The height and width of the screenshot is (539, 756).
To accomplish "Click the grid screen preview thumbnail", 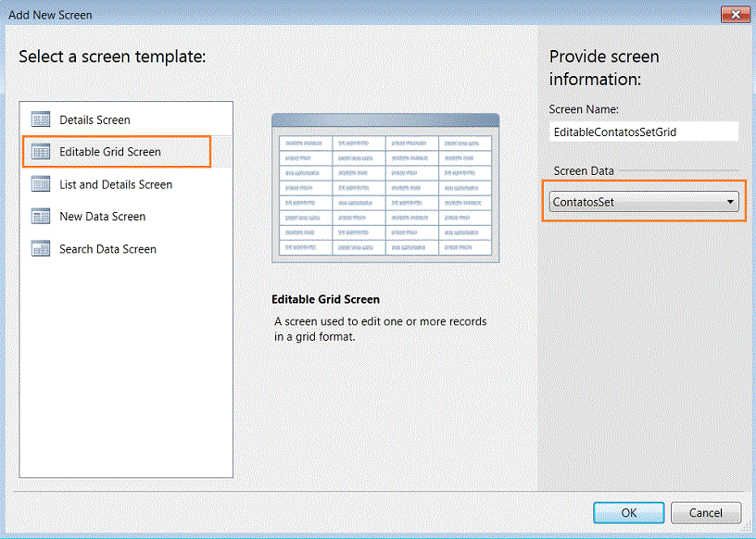I will [385, 188].
